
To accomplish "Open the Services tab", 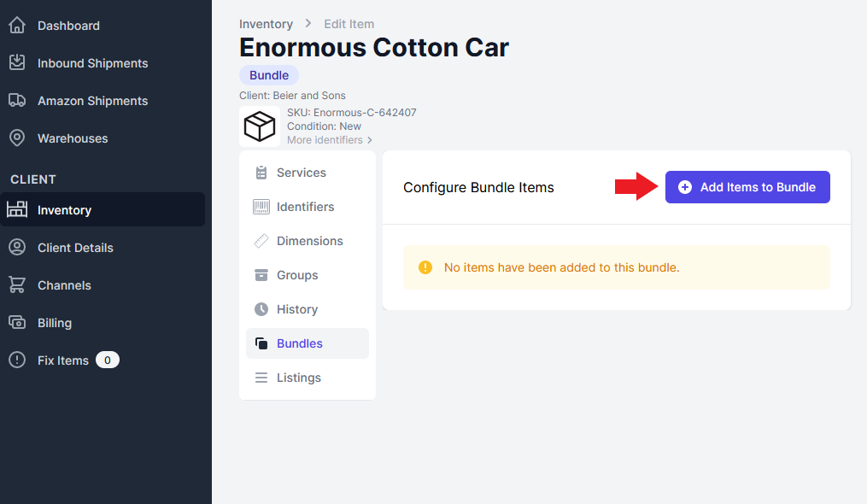I will [x=301, y=173].
